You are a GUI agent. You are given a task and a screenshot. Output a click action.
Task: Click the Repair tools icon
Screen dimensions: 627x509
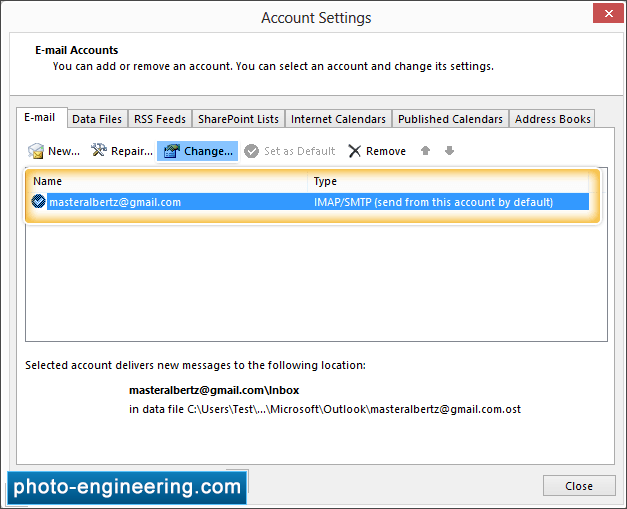pos(99,150)
